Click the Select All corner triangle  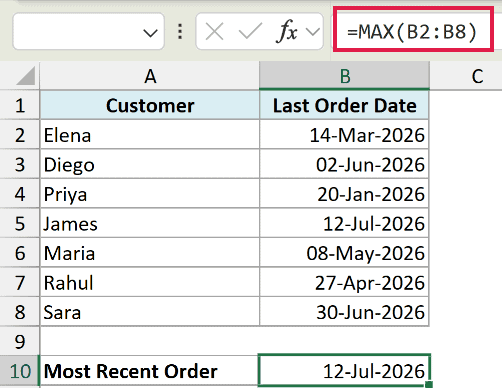[25, 76]
